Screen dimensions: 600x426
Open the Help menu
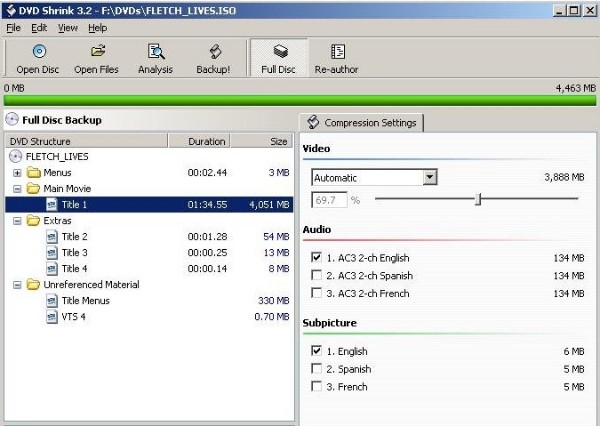coord(98,28)
